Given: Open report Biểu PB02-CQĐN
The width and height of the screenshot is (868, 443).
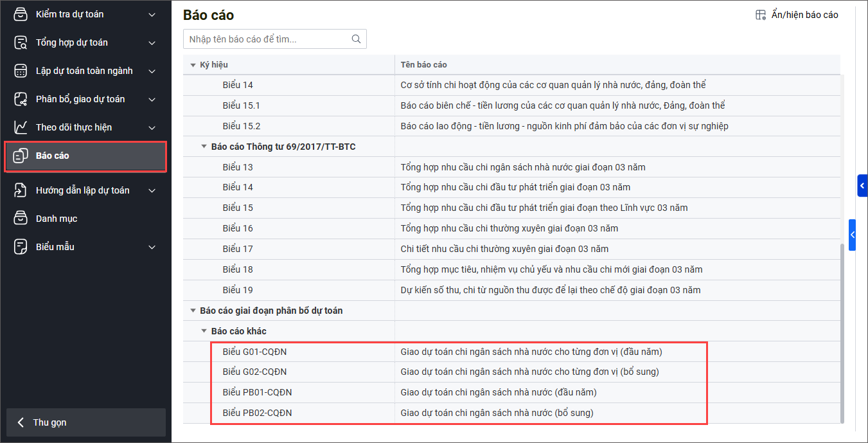Looking at the screenshot, I should coord(257,413).
